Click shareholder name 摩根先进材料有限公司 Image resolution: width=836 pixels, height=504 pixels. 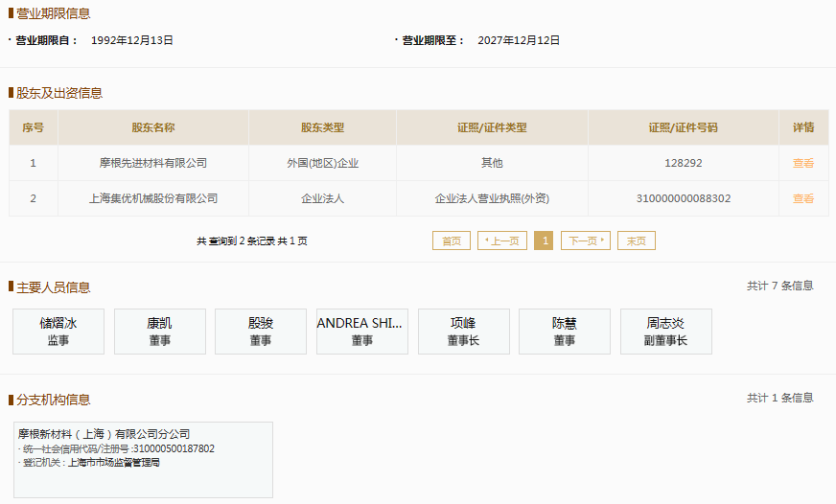(153, 163)
